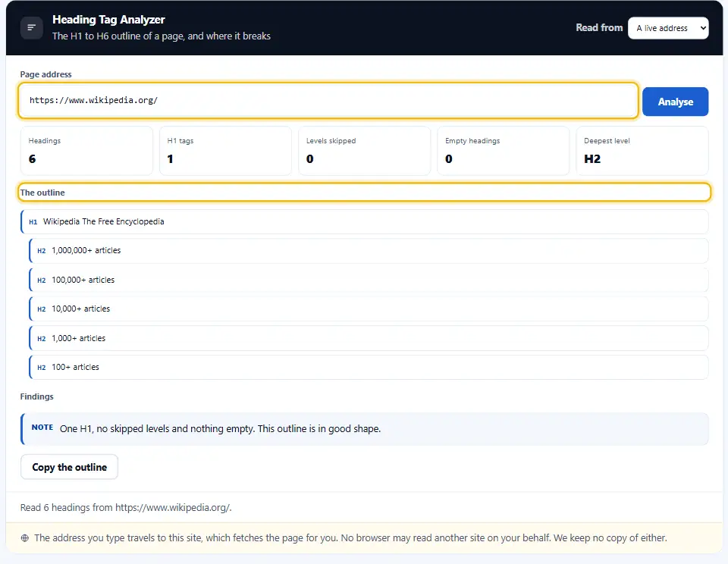Image resolution: width=728 pixels, height=564 pixels.
Task: Select the 100+ articles heading row
Action: click(x=369, y=367)
